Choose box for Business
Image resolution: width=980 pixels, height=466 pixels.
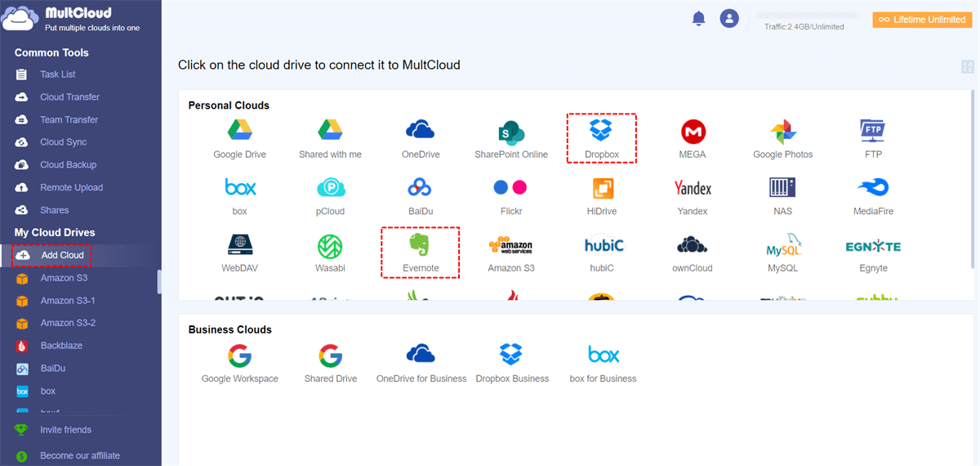[x=603, y=363]
